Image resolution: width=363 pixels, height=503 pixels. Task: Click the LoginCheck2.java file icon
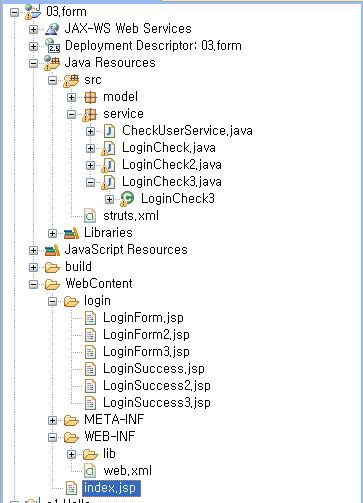[109, 165]
